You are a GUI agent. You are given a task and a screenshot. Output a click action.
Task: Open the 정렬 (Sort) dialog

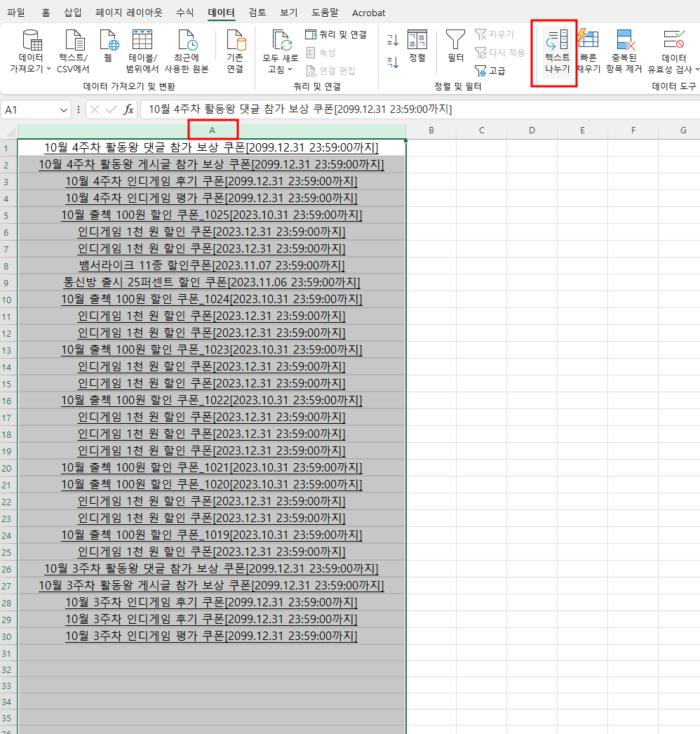point(417,47)
